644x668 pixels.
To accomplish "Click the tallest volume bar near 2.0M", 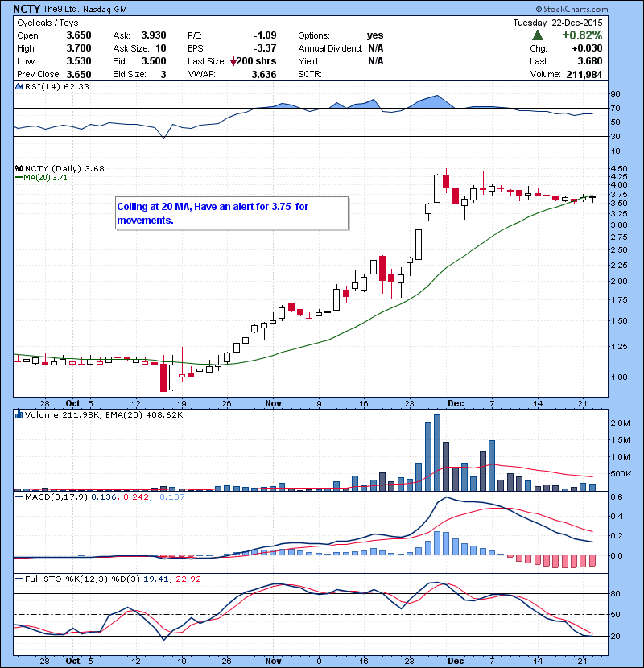I will click(437, 453).
